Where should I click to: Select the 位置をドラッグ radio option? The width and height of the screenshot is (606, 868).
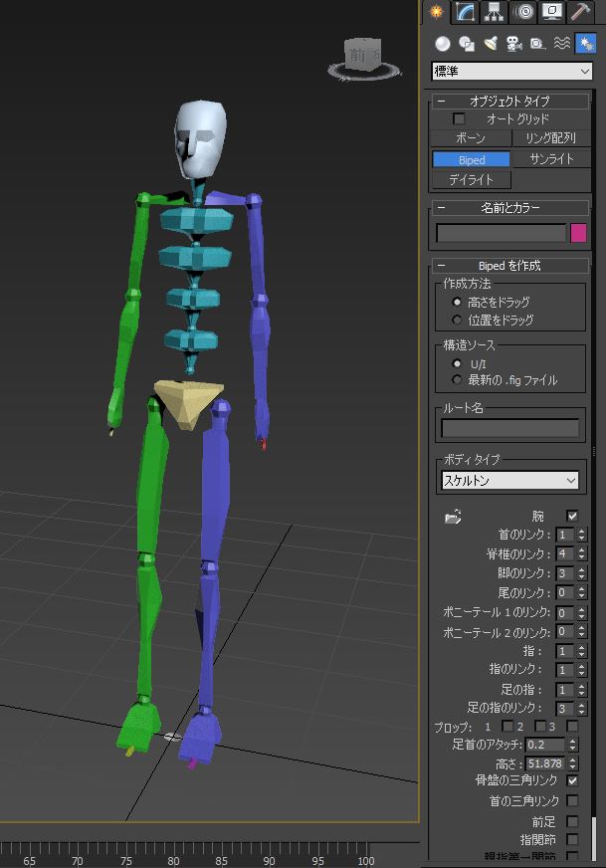(457, 321)
